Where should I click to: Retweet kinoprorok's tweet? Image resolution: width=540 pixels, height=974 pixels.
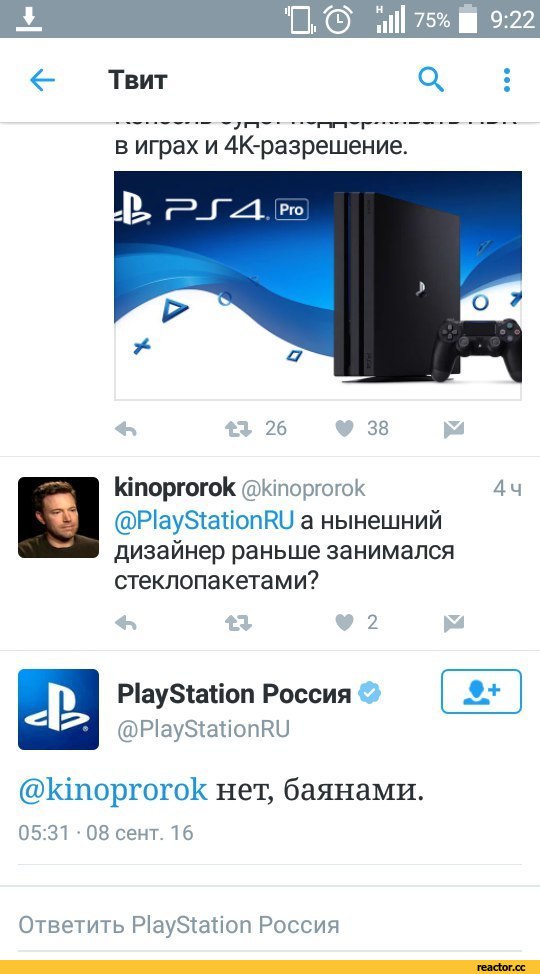[238, 623]
